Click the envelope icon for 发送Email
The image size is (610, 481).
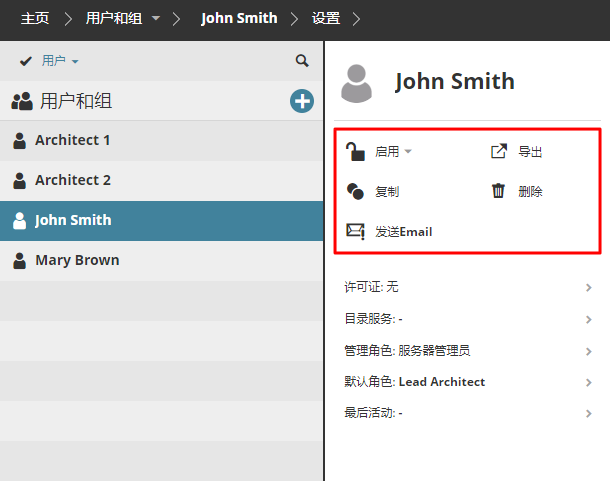tap(356, 231)
